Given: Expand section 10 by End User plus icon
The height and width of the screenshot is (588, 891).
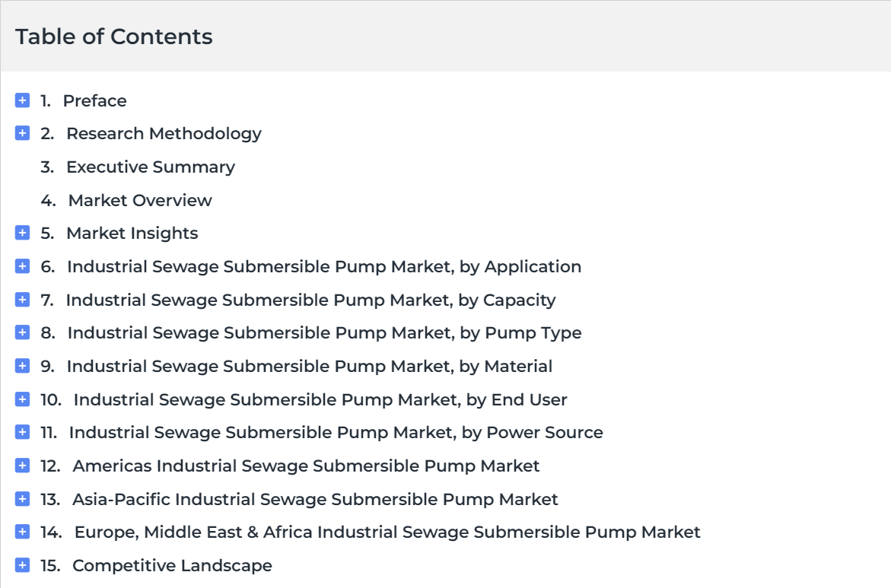Looking at the screenshot, I should click(x=22, y=399).
